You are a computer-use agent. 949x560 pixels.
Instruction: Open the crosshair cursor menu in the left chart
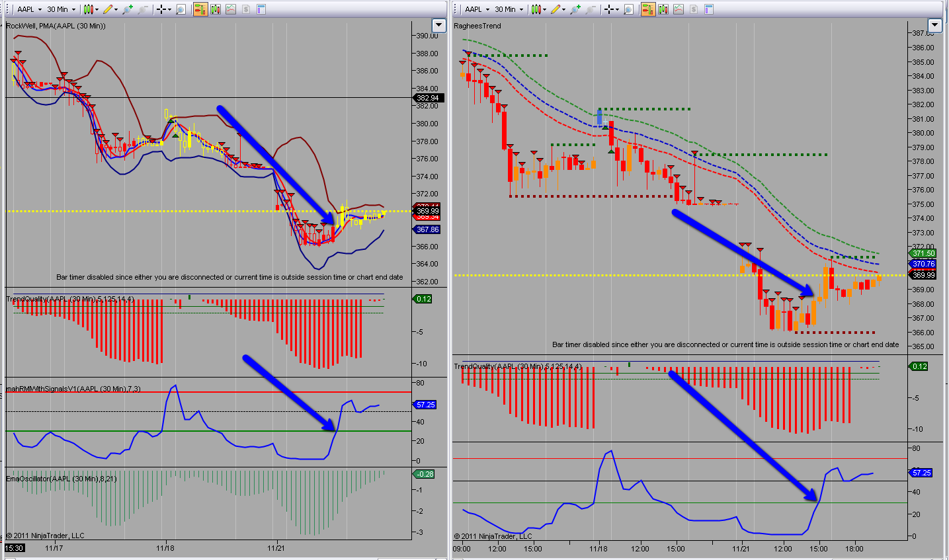click(x=163, y=9)
